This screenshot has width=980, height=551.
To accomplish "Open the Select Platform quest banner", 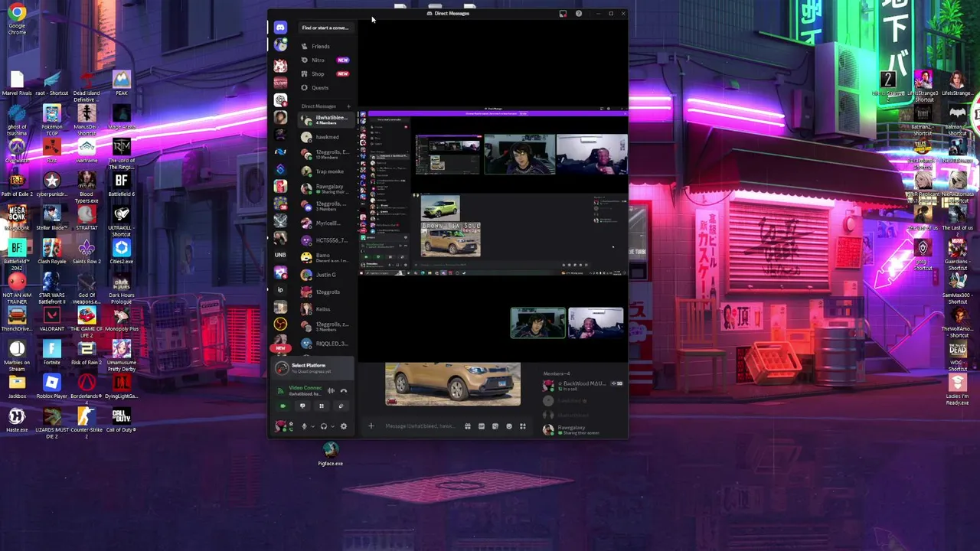I will (313, 368).
